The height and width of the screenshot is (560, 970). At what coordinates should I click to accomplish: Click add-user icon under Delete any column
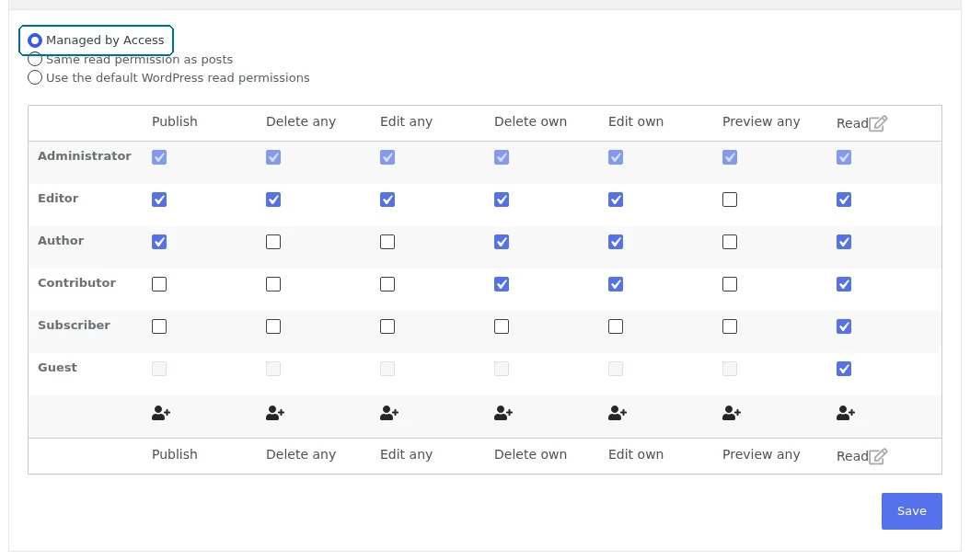coord(275,413)
